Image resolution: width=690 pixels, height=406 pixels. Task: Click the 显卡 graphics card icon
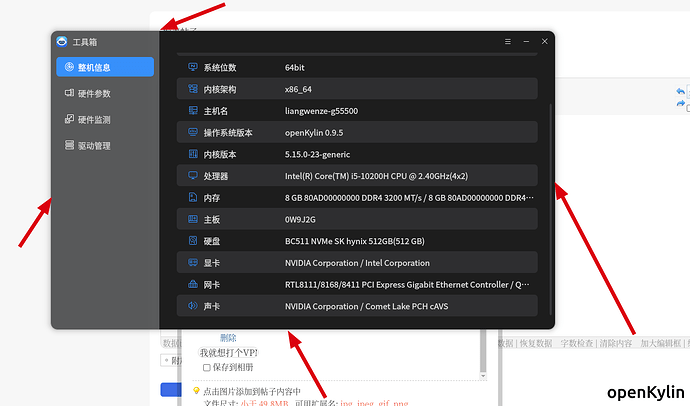(x=193, y=263)
